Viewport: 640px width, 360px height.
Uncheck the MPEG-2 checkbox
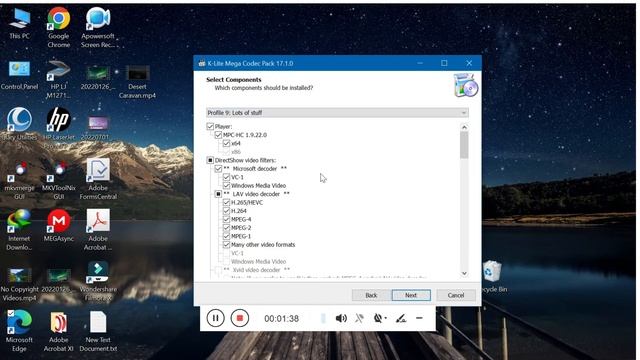point(226,228)
